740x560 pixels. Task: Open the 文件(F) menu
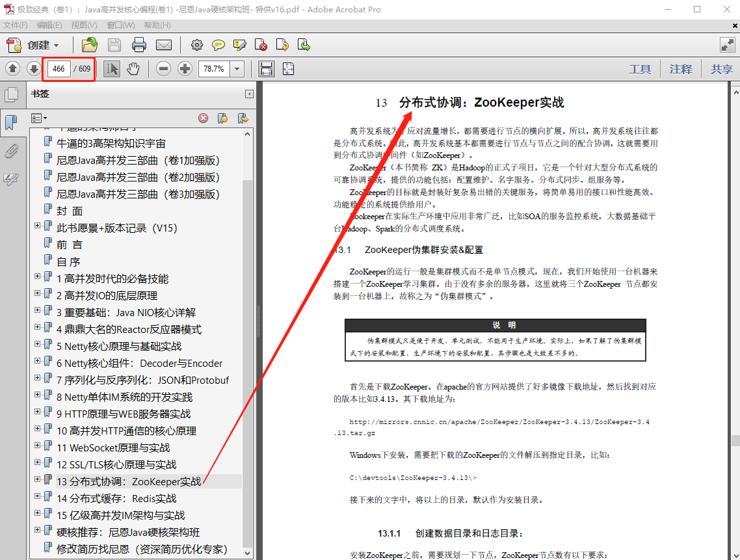pos(16,25)
